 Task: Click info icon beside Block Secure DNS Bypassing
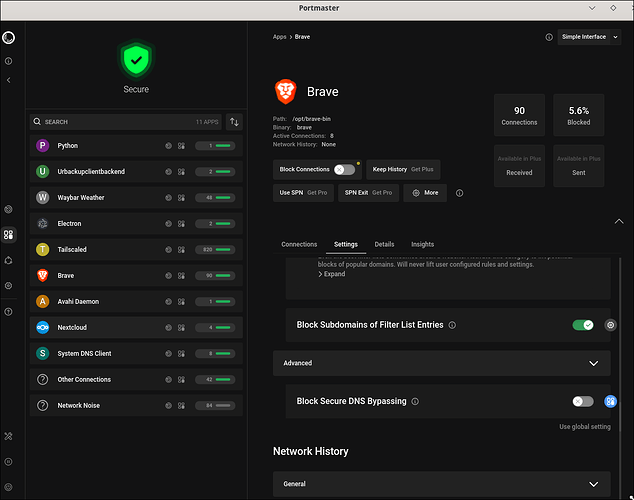coord(415,401)
